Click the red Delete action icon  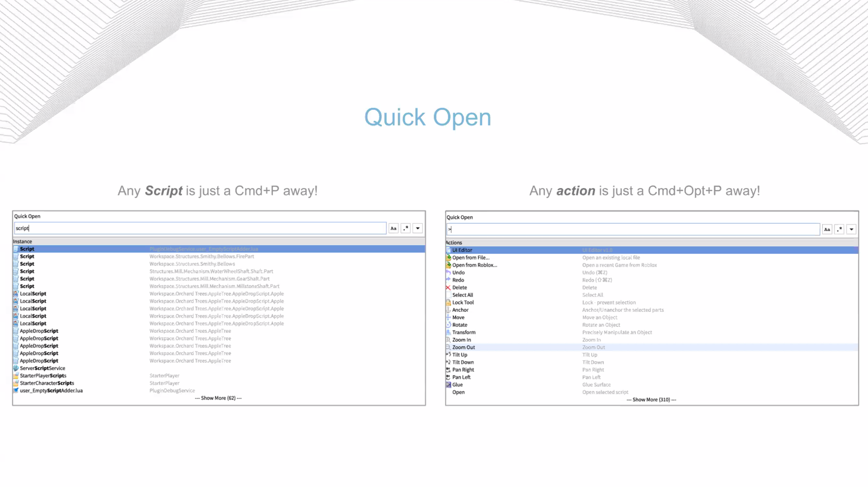[x=448, y=287]
